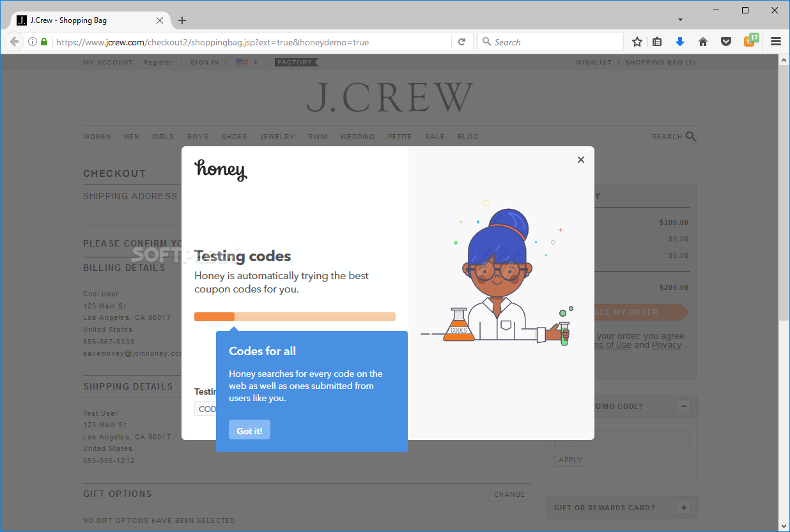The image size is (790, 532).
Task: Open the SHOES category menu
Action: (235, 137)
